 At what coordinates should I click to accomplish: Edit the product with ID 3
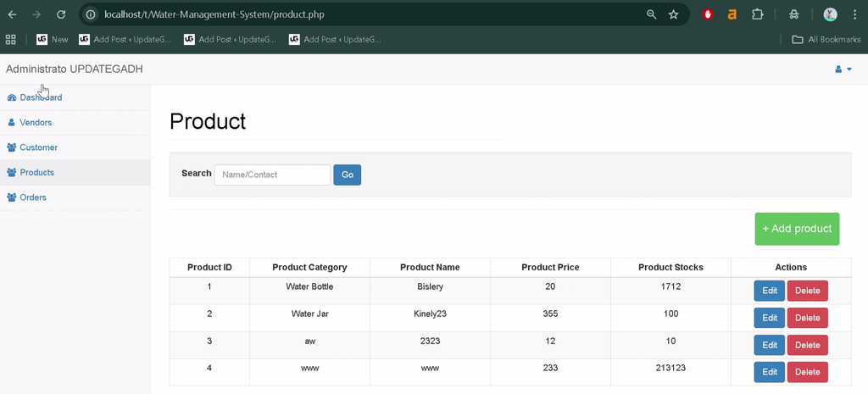770,345
